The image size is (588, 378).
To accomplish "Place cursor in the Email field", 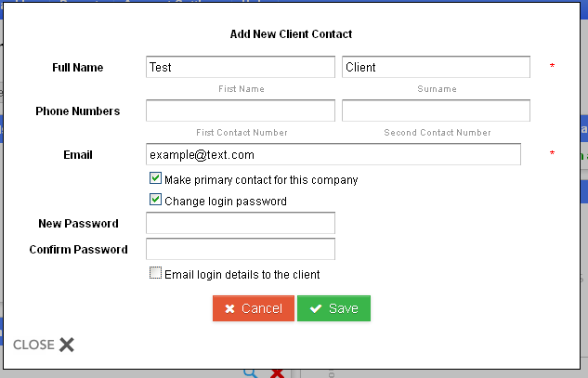I will tap(333, 154).
